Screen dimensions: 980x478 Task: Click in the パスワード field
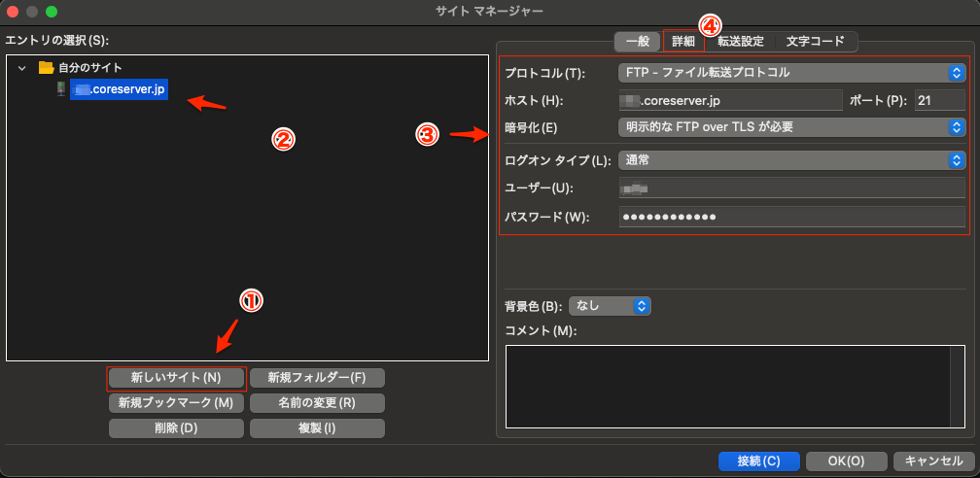[x=791, y=216]
